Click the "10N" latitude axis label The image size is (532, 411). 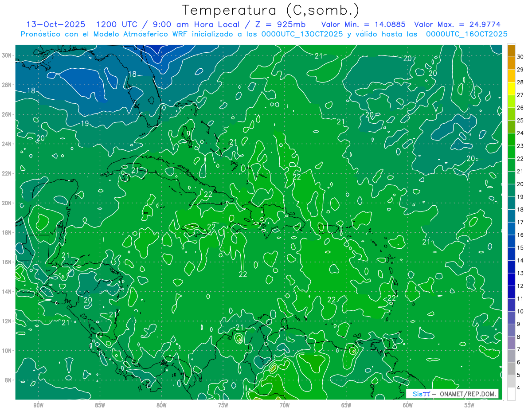pyautogui.click(x=7, y=350)
